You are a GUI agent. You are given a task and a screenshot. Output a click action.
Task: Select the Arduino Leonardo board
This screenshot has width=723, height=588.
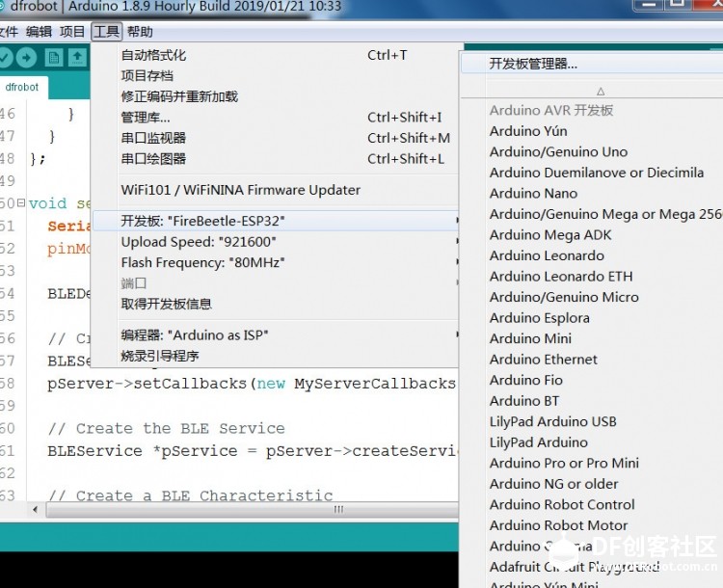[592, 255]
